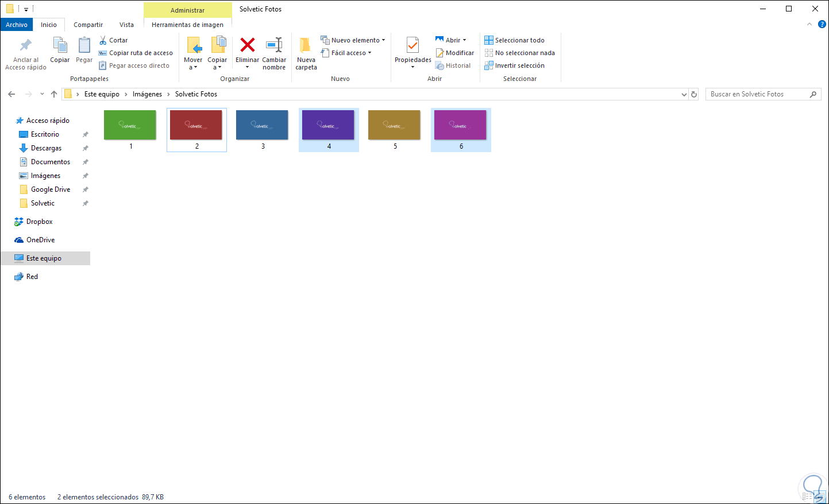The width and height of the screenshot is (829, 504).
Task: Open the Help question mark icon
Action: click(822, 24)
